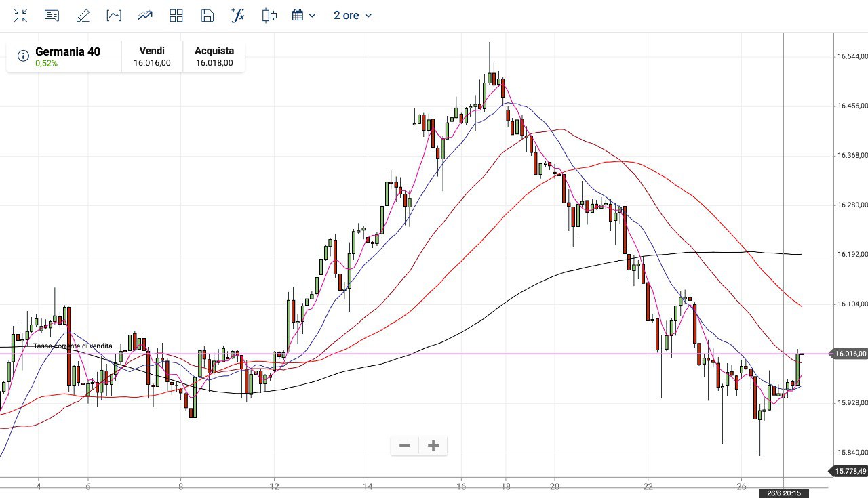Click the chart pattern bracket icon
Screen dimensions: 868x498
(x=114, y=16)
